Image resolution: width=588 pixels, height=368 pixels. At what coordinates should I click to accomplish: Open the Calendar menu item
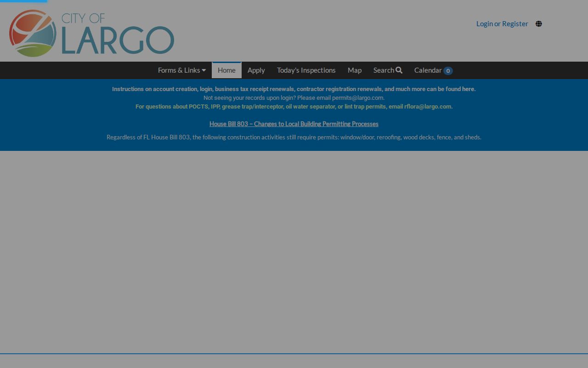click(433, 70)
